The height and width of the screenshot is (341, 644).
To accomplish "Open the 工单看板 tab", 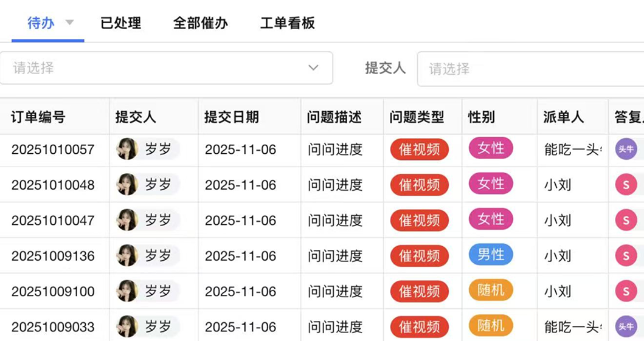I will (288, 23).
